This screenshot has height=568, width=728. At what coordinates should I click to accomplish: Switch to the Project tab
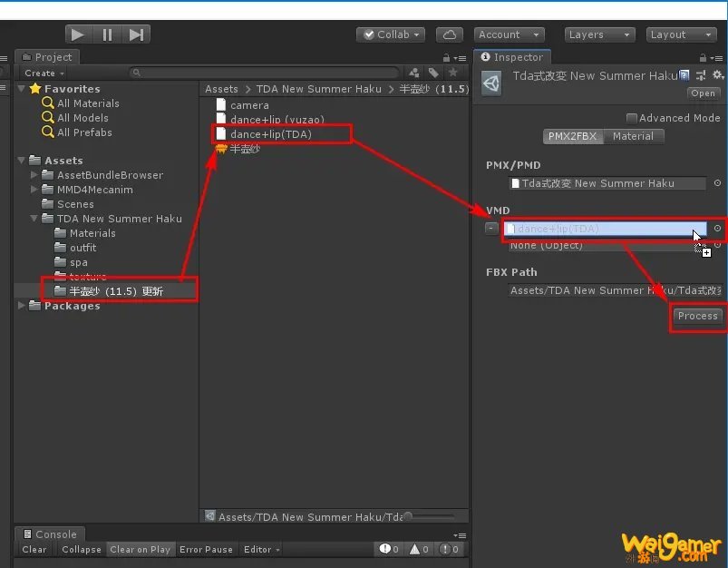click(x=47, y=57)
